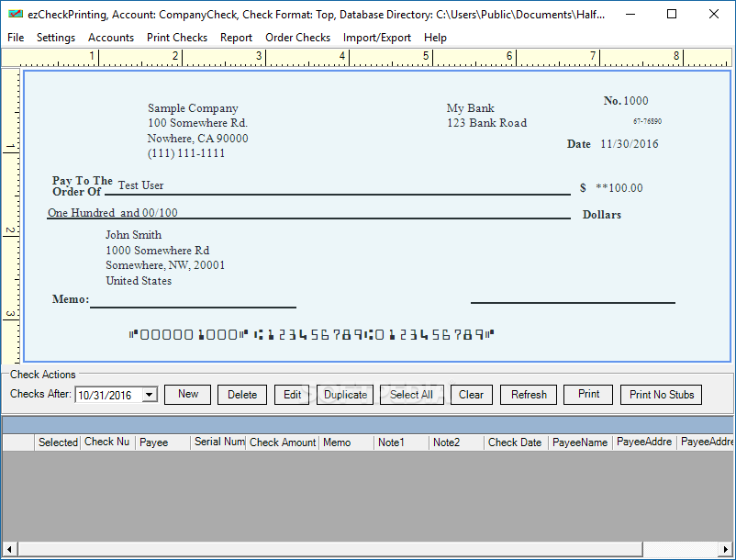Screen dimensions: 736x560
Task: Click the check amount **100.00
Action: (x=619, y=188)
